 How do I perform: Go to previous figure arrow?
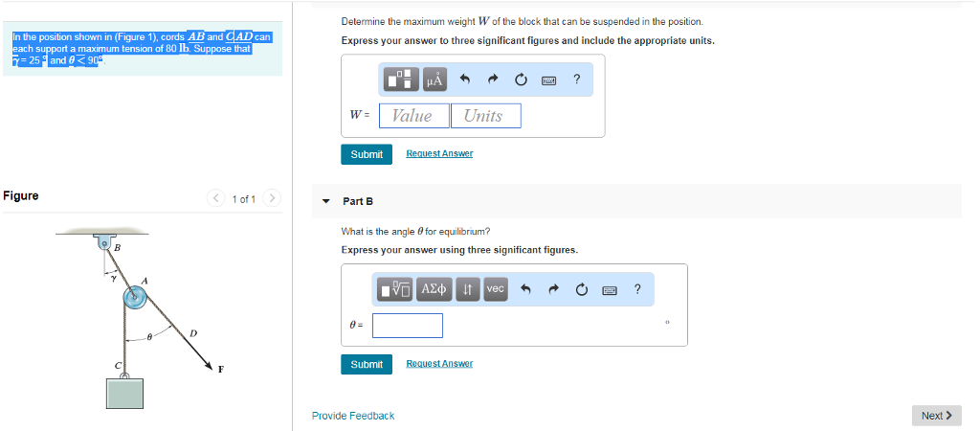(215, 199)
